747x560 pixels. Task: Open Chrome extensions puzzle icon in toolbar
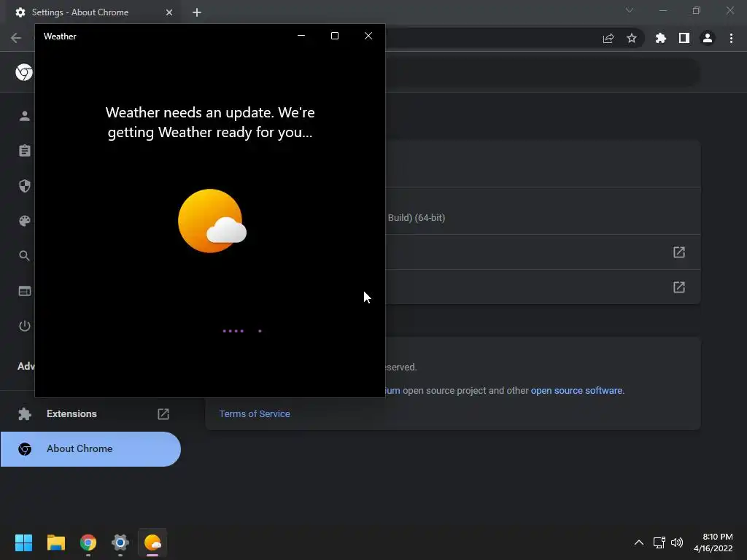point(661,38)
